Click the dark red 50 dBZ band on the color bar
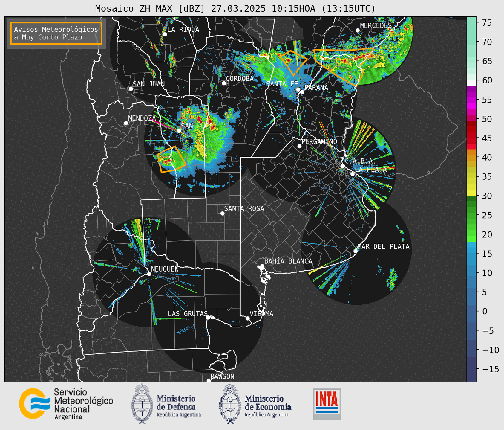The width and height of the screenshot is (504, 430). [471, 123]
